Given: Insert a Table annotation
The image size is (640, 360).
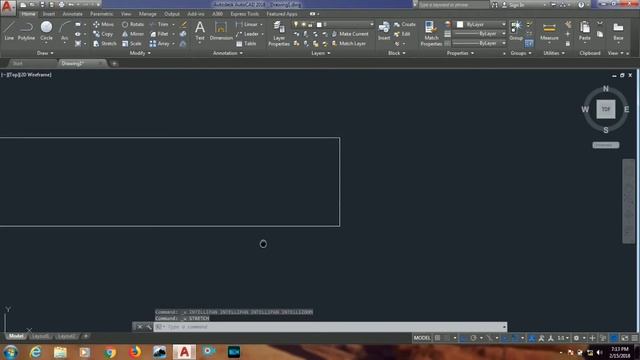Looking at the screenshot, I should tap(246, 43).
